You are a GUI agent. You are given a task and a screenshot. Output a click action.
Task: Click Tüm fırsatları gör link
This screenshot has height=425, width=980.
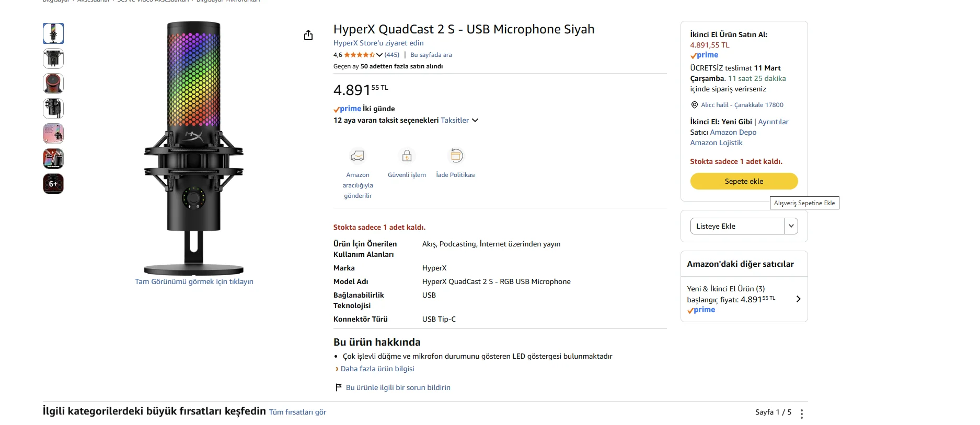coord(297,412)
